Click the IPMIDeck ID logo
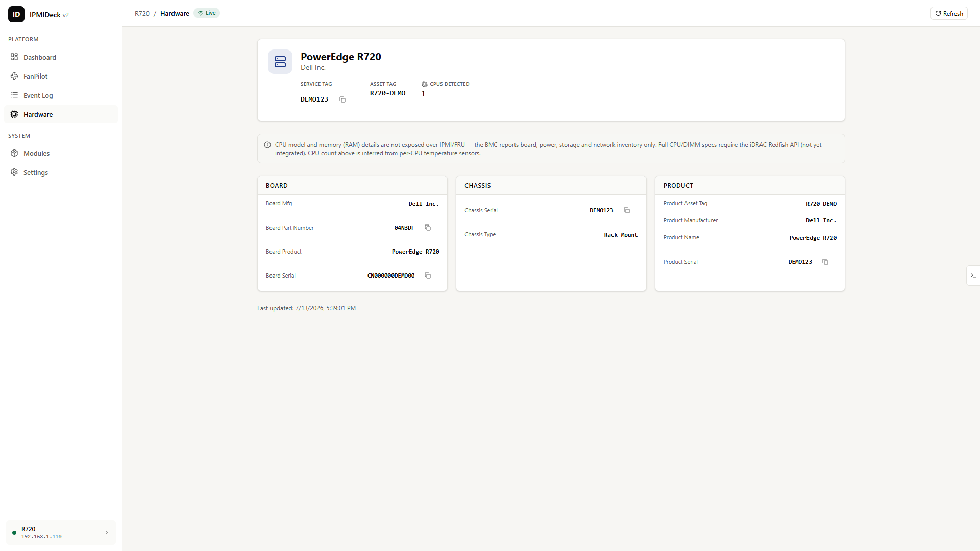The width and height of the screenshot is (980, 551). click(16, 14)
